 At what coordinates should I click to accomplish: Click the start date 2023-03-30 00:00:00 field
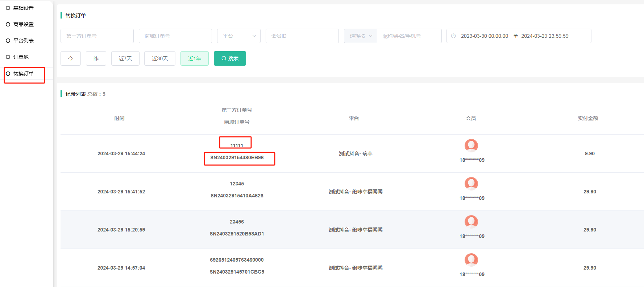(x=484, y=36)
